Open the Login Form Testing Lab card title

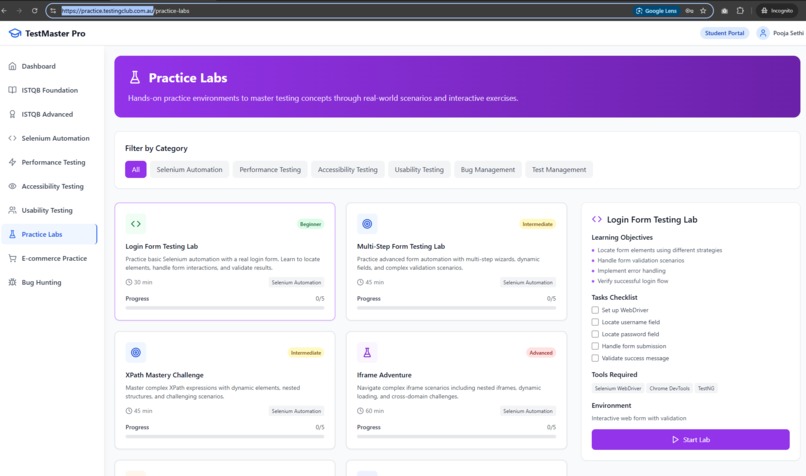[161, 246]
